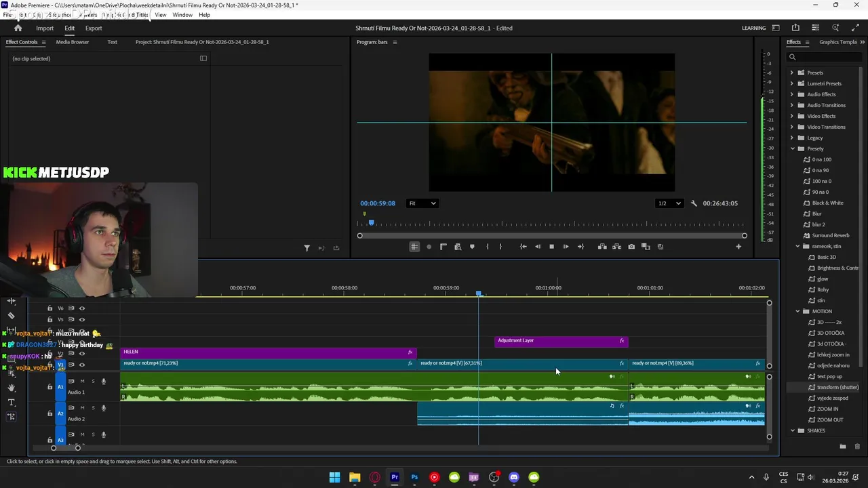Stop playback in Program monitor
868x488 pixels.
point(551,247)
